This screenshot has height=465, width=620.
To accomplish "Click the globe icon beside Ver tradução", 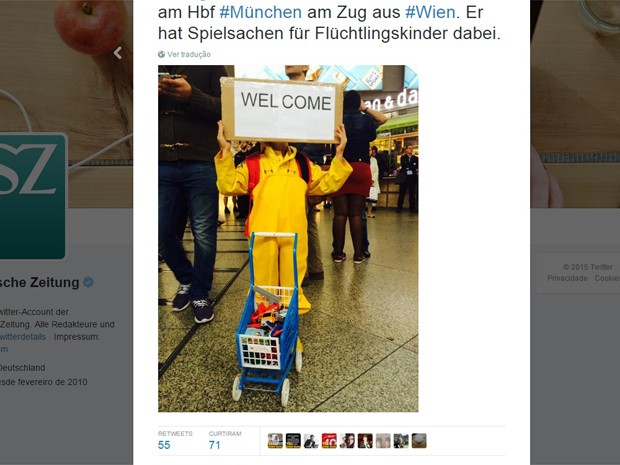I will (161, 55).
